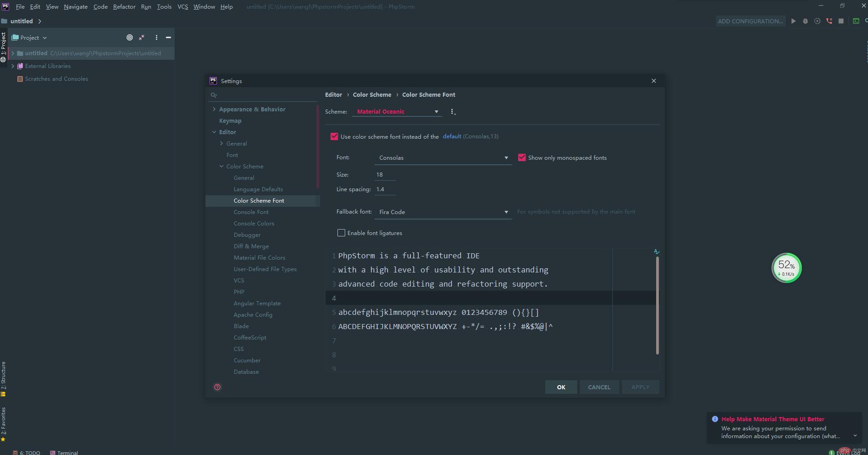Open the 6: TODO tool window
Viewport: 868px width, 455px height.
[26, 452]
